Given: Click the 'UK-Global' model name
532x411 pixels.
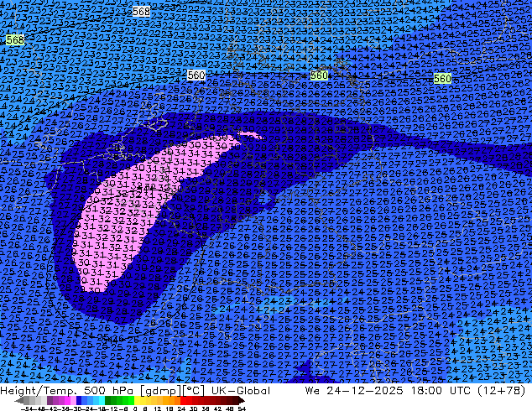Looking at the screenshot, I should [x=241, y=391].
